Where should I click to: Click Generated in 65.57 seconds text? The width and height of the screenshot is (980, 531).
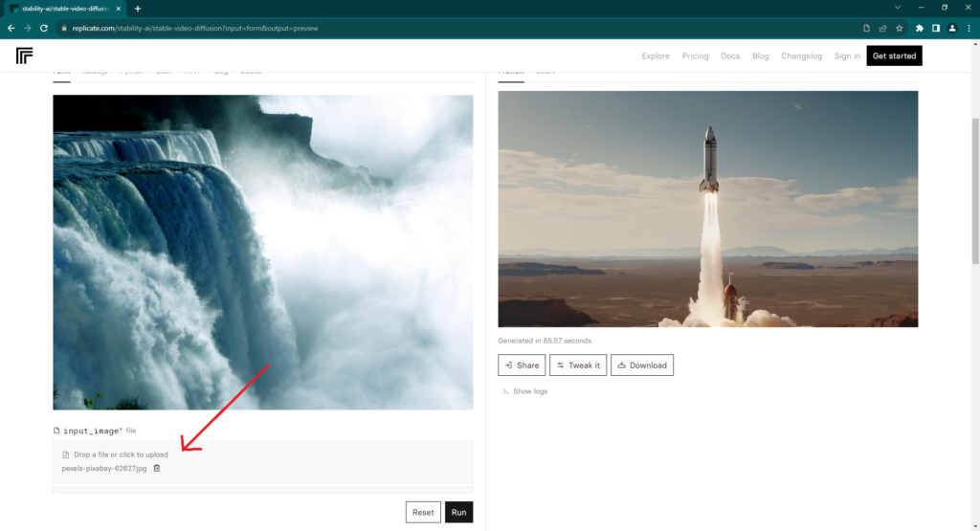tap(545, 341)
